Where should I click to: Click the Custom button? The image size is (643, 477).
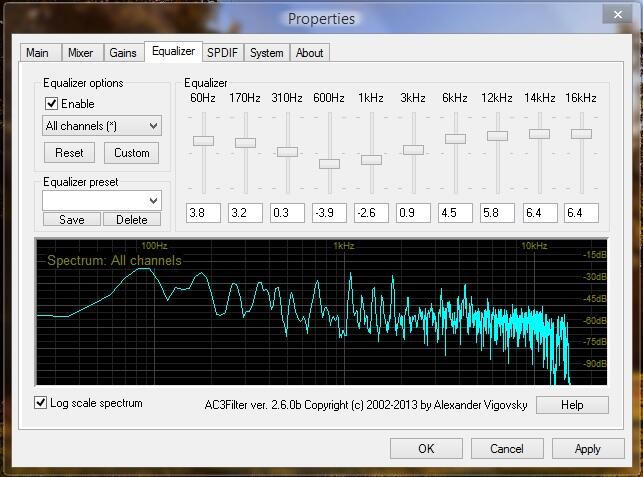(131, 153)
